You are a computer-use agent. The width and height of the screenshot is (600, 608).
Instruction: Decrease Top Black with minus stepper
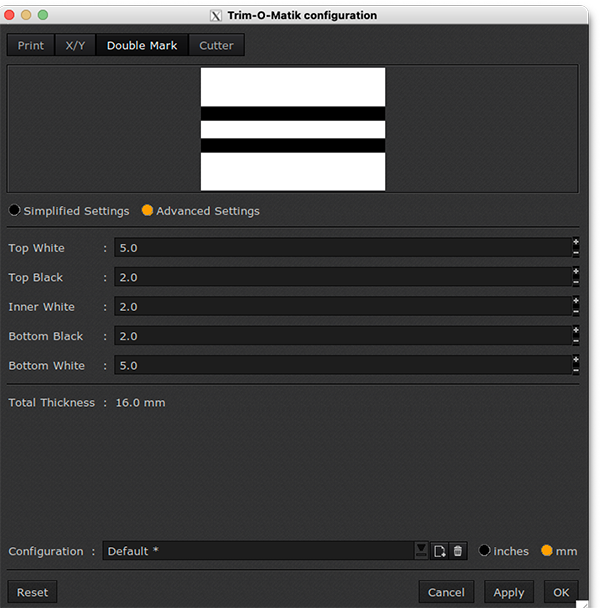click(x=576, y=282)
